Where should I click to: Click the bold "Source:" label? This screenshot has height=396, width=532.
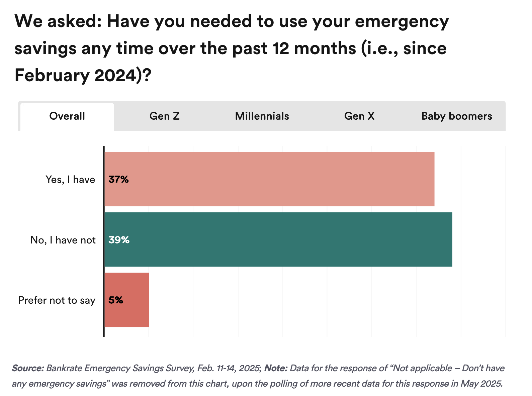[x=28, y=368]
